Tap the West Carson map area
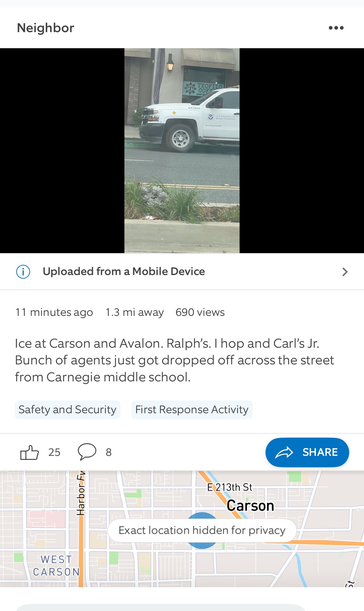Screen dimensions: 364x611 pos(56,566)
